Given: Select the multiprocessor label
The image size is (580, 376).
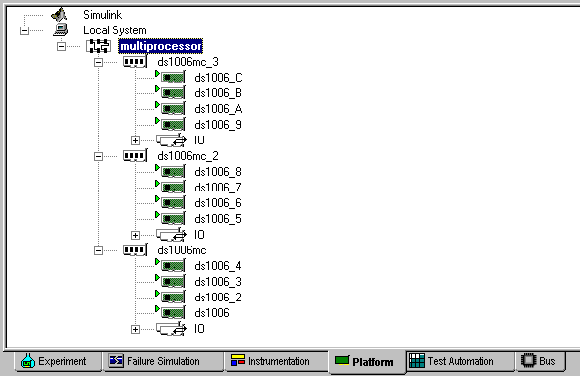Looking at the screenshot, I should pyautogui.click(x=161, y=46).
